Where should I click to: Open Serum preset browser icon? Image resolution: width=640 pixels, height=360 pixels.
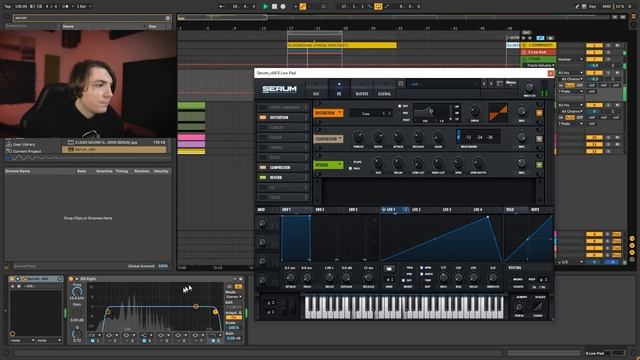point(500,84)
